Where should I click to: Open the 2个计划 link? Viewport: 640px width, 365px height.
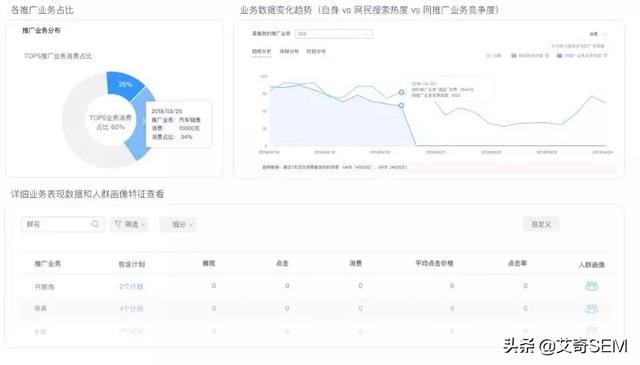131,286
